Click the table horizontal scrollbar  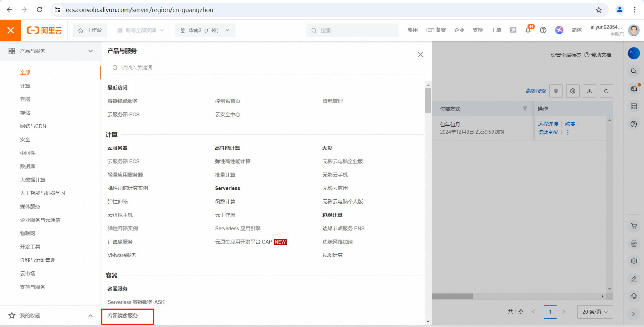click(452, 296)
